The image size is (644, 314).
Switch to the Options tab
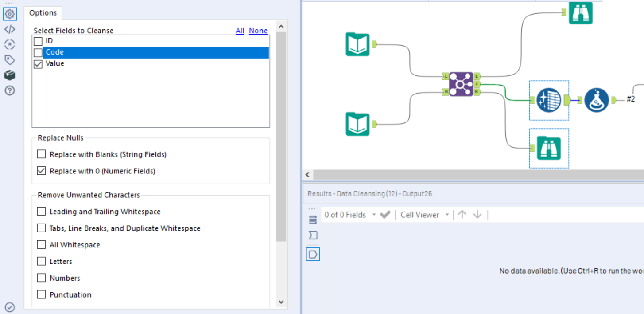click(x=43, y=13)
